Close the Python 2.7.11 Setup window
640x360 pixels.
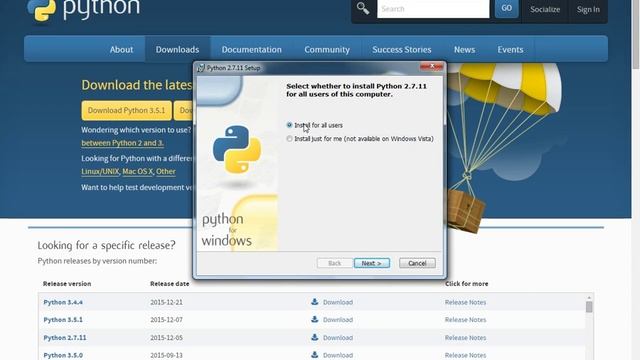tap(432, 66)
